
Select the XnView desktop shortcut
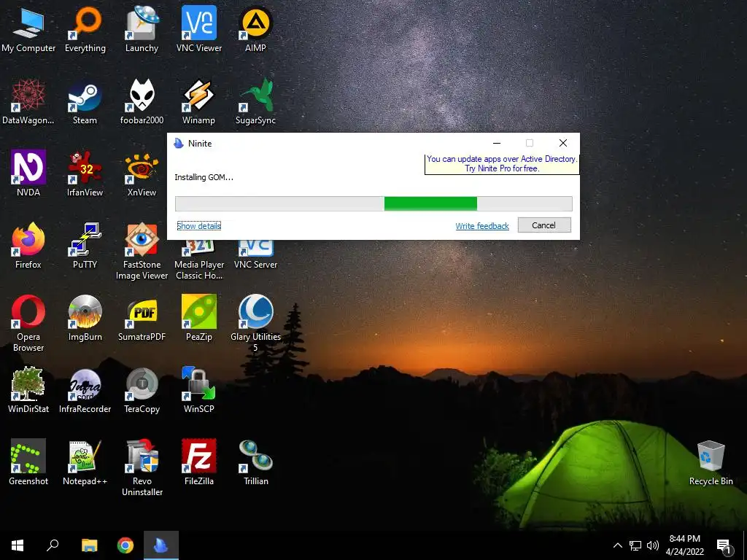142,174
